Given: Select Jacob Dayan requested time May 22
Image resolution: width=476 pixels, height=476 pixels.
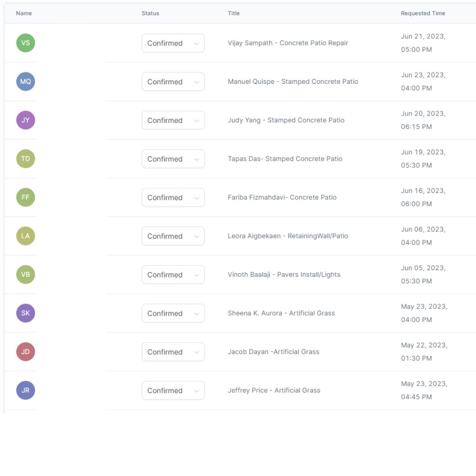Looking at the screenshot, I should coord(424,352).
